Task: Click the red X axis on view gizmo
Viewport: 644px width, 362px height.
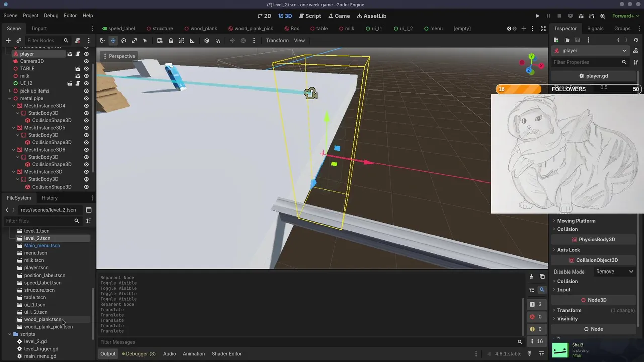Action: (541, 66)
